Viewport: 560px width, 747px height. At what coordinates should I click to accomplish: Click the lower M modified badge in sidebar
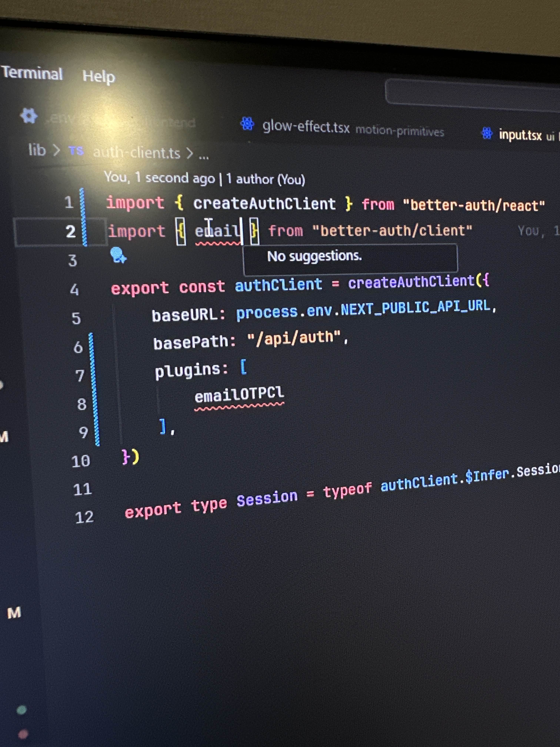[14, 613]
